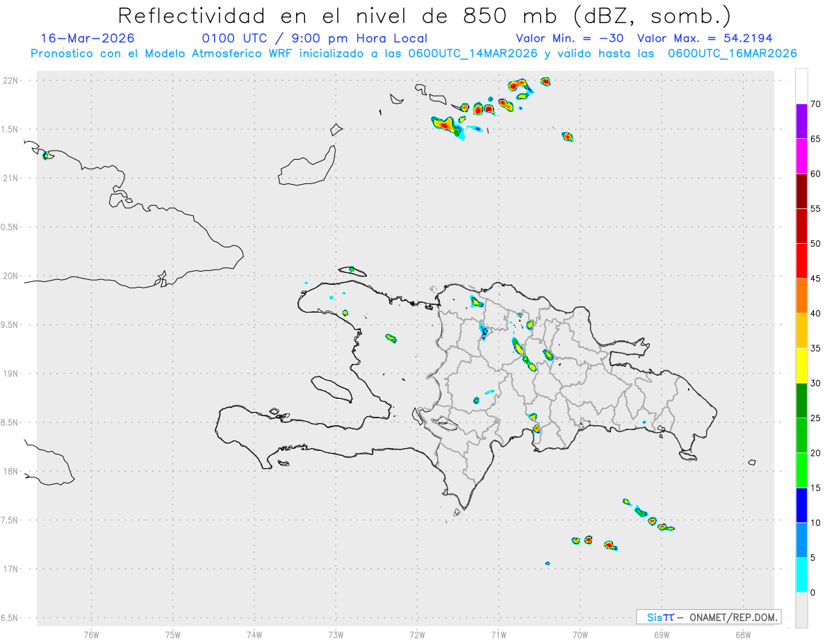Click the 40 label on the color scale
The width and height of the screenshot is (834, 644).
(x=816, y=313)
